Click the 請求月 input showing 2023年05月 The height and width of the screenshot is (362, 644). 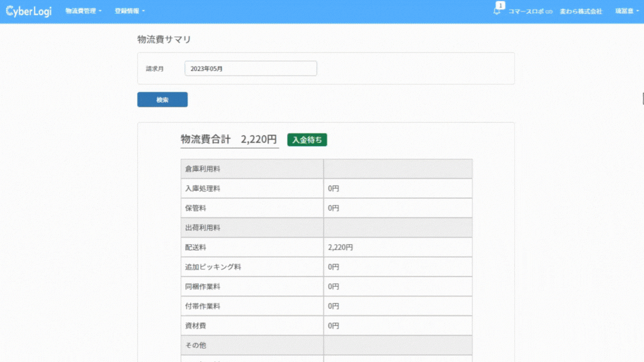point(250,69)
